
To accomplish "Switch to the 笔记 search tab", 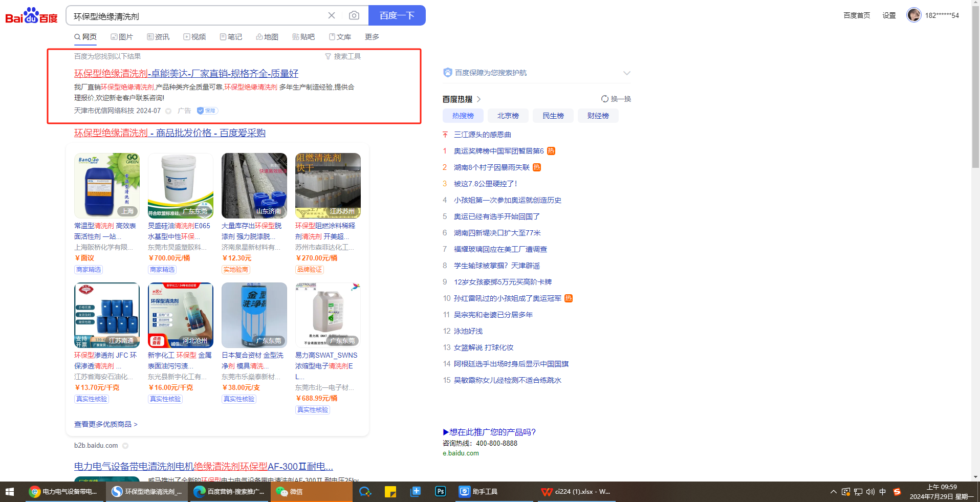I will point(231,37).
